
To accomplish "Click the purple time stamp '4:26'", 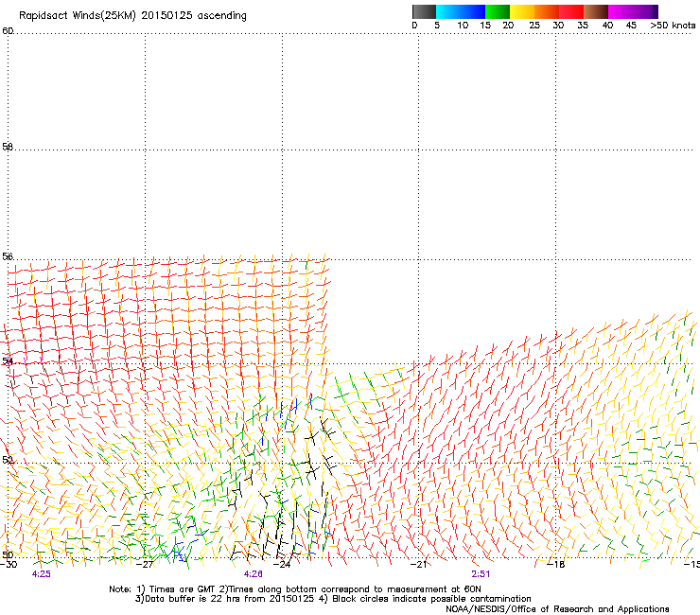I will click(x=254, y=574).
